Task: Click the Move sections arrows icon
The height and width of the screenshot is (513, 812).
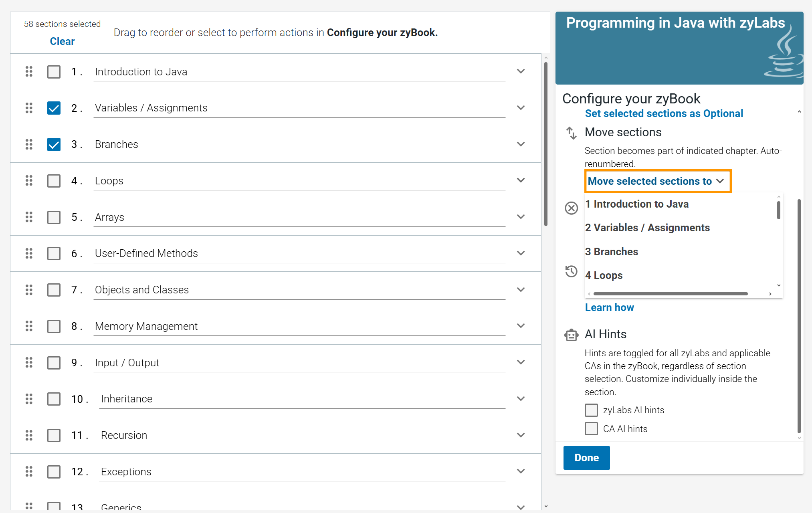Action: pos(571,133)
